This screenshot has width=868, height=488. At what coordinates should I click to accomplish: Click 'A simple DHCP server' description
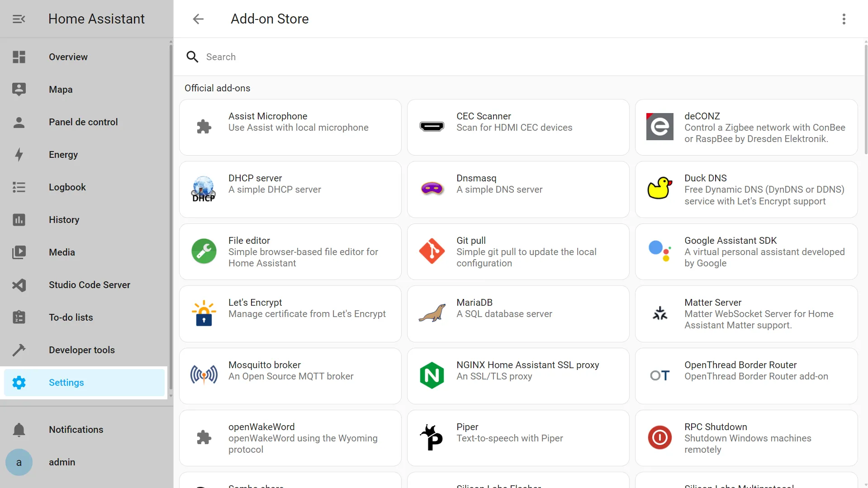click(x=275, y=190)
